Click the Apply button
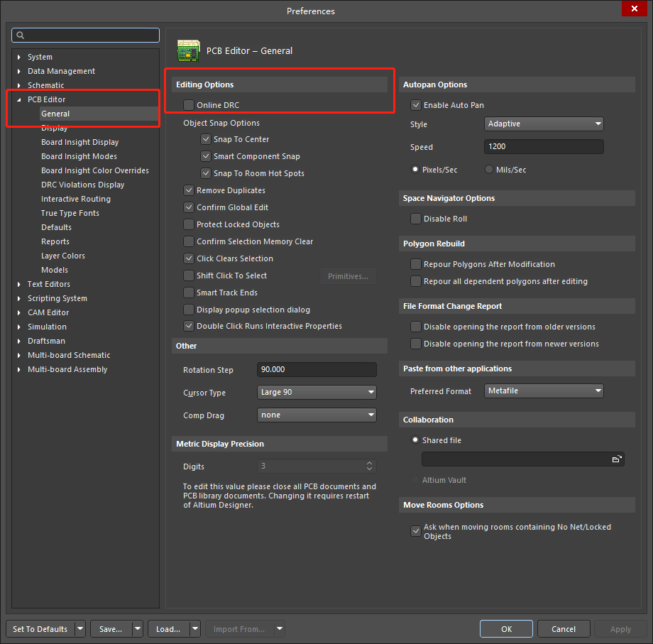 [x=620, y=629]
